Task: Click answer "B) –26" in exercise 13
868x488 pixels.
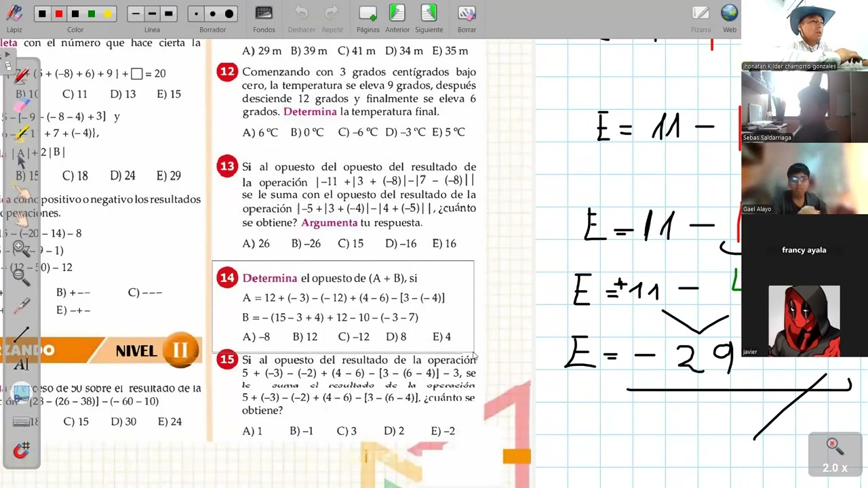Action: (x=306, y=243)
